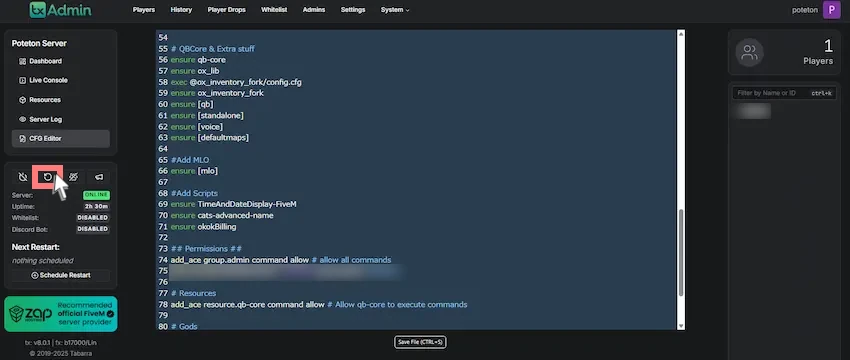Click the Poteton Server title
Screen dimensions: 850x360
[x=39, y=43]
